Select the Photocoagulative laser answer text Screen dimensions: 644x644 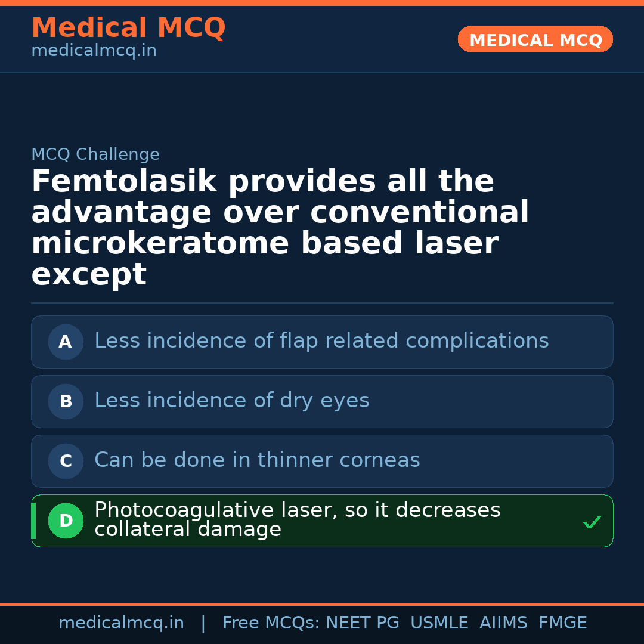(297, 519)
